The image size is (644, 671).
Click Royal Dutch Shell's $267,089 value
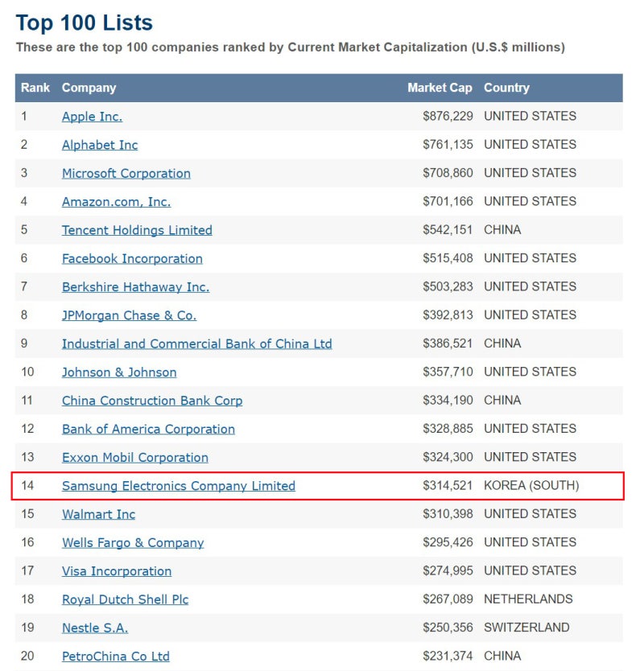(448, 599)
